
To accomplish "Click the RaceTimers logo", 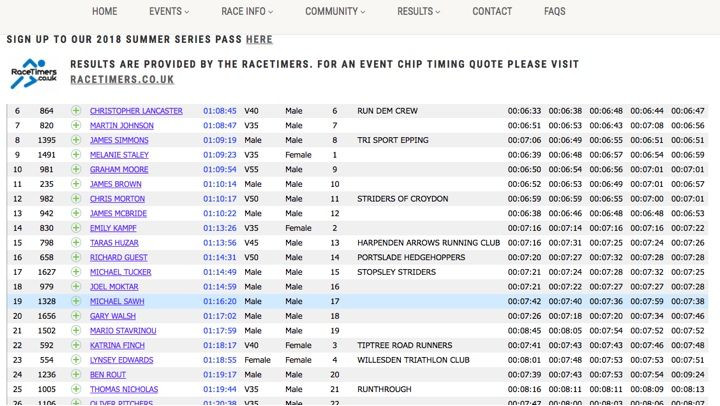I will tap(33, 73).
